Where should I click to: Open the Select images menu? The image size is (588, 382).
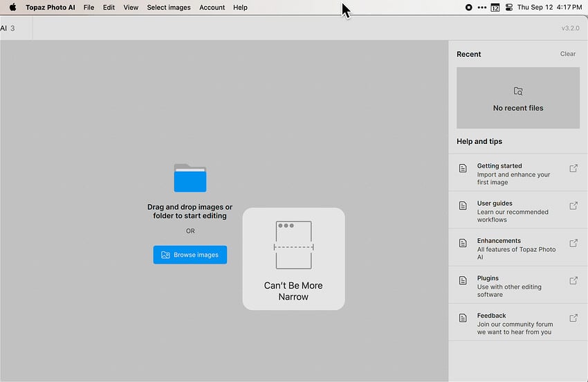[x=169, y=8]
